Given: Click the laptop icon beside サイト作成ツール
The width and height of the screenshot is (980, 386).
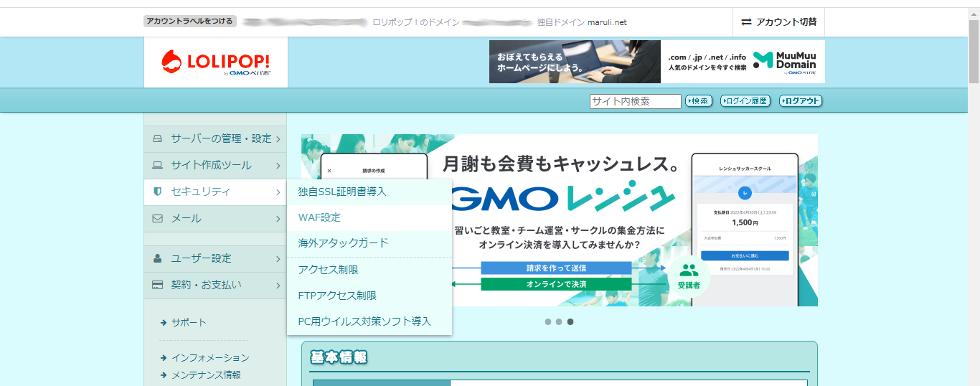Looking at the screenshot, I should click(x=158, y=166).
